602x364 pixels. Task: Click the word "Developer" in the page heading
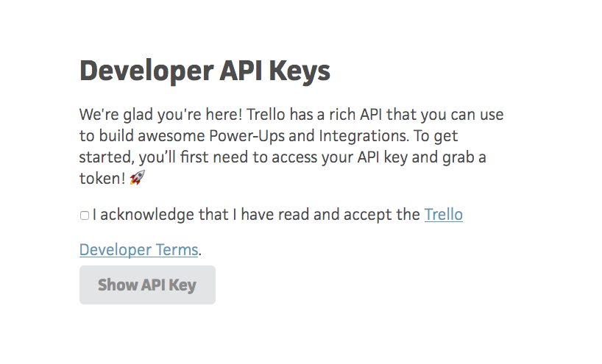146,71
